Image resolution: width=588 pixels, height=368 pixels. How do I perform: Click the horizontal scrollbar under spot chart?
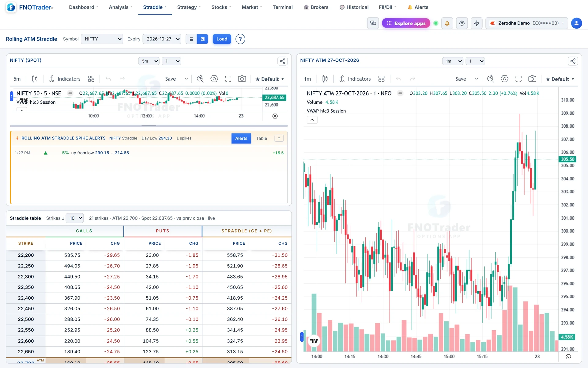149,126
